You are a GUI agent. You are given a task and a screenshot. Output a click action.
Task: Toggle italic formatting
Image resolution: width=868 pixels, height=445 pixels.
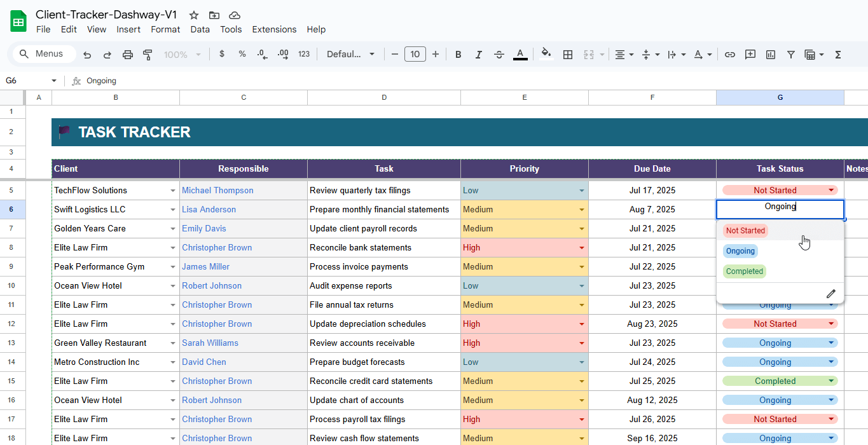pyautogui.click(x=478, y=55)
